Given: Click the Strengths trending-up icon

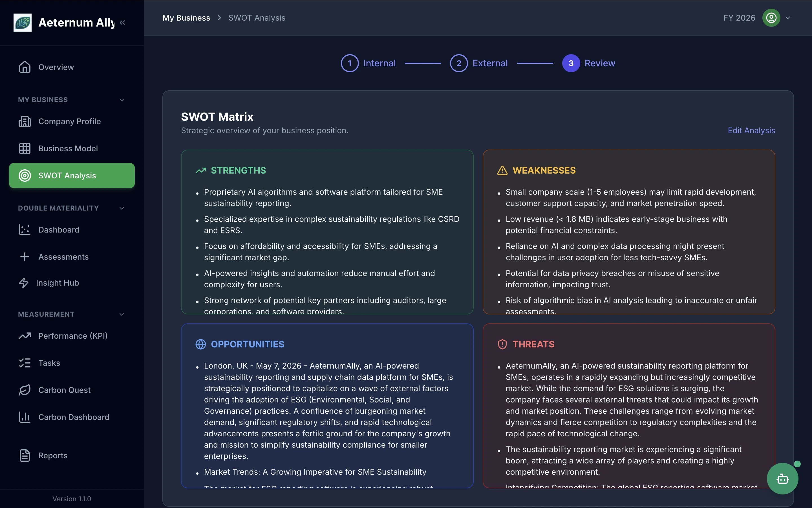Looking at the screenshot, I should pyautogui.click(x=201, y=171).
